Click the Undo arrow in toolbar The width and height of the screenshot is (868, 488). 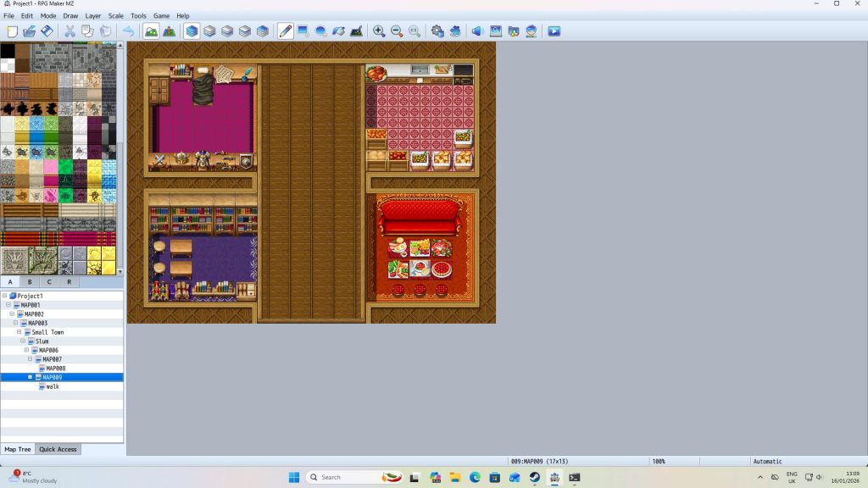pos(128,31)
